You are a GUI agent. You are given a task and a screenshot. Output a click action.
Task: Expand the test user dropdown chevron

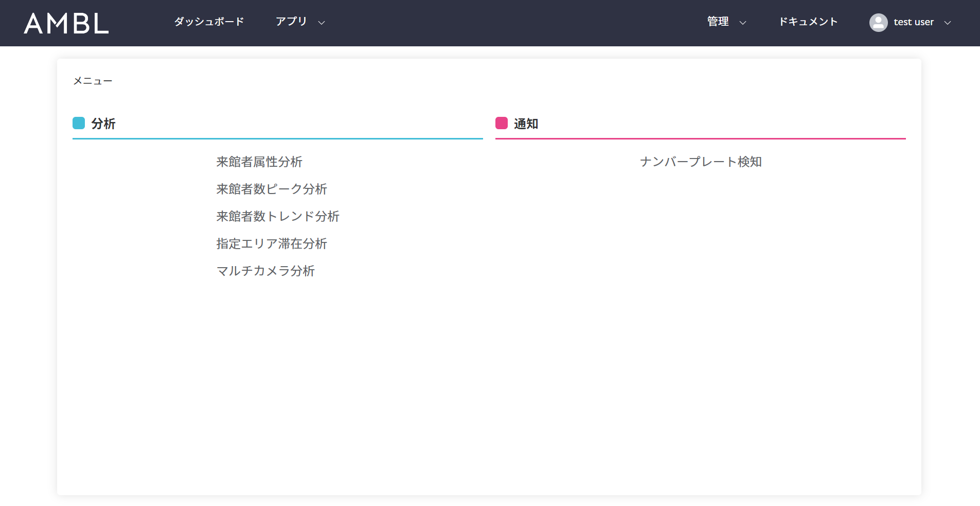tap(948, 23)
